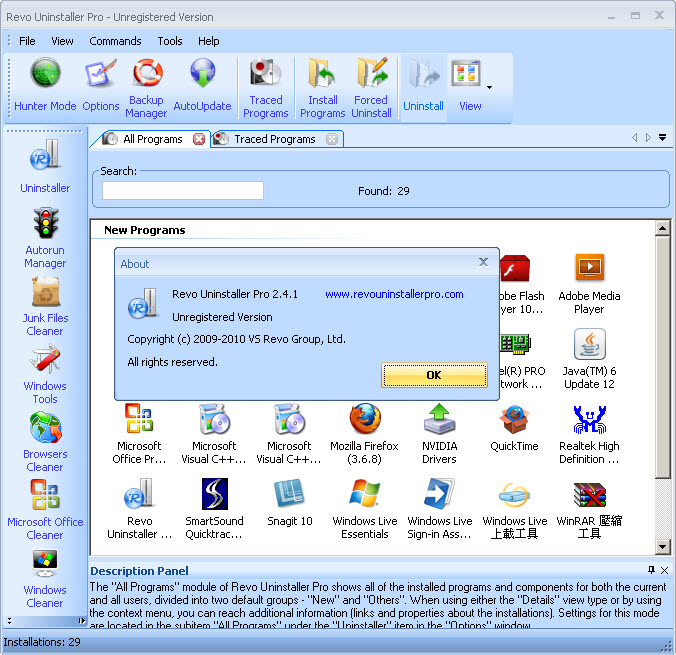This screenshot has height=655, width=676.
Task: Open Autorun Manager from the sidebar
Action: point(45,238)
